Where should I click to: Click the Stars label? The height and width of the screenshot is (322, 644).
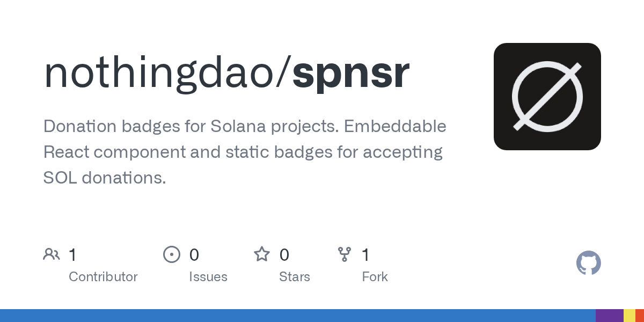point(294,277)
